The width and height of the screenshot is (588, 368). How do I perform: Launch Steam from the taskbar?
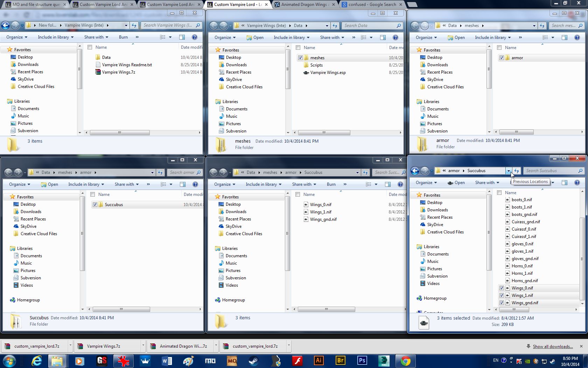[x=254, y=360]
